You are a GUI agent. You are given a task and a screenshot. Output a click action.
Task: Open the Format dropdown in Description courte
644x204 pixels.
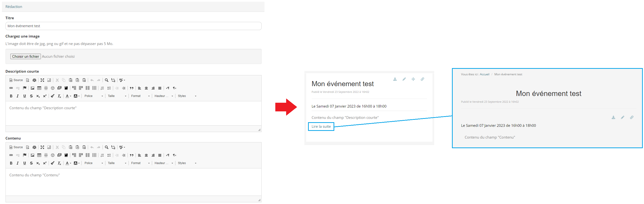tap(140, 96)
